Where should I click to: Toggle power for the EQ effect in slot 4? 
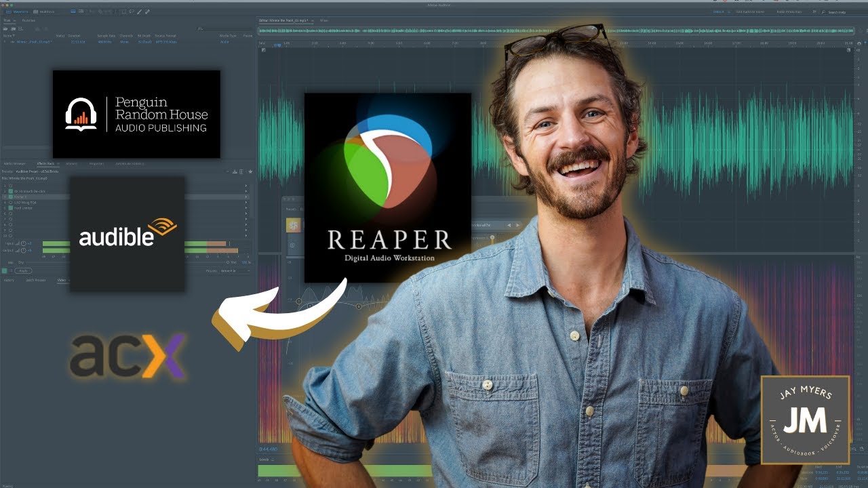point(10,203)
